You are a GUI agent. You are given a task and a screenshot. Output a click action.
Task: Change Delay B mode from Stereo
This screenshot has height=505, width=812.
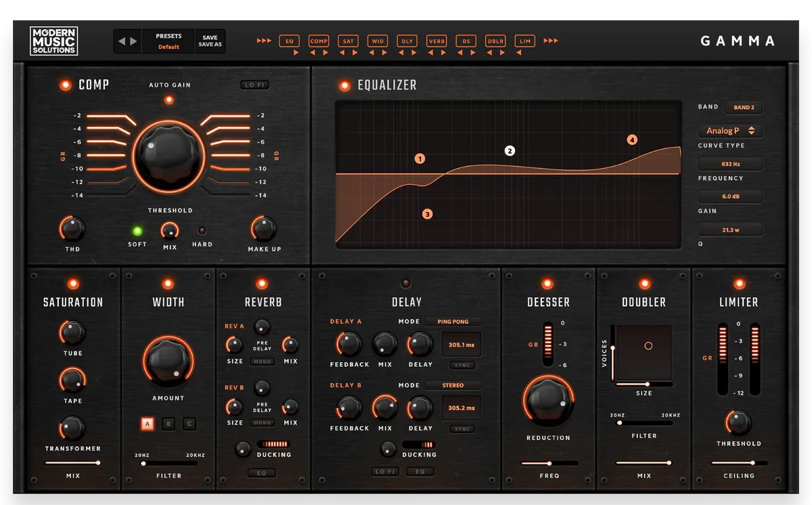453,385
